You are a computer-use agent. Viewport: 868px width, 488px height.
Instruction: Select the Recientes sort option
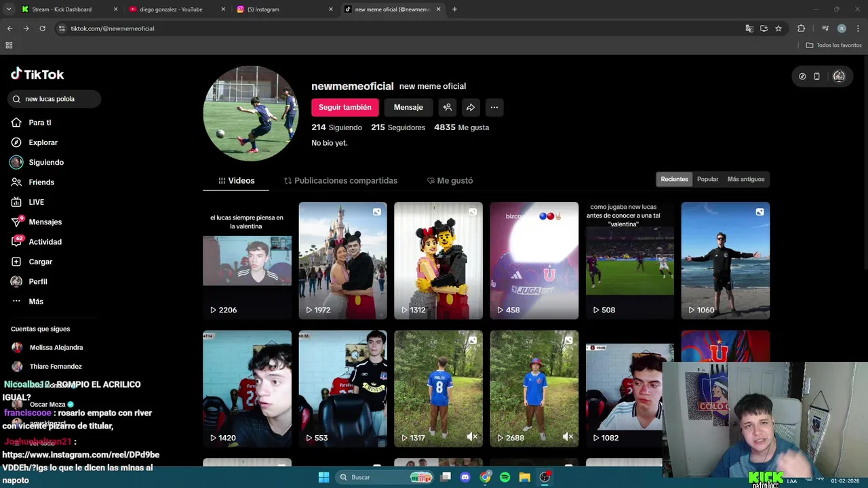coord(674,179)
